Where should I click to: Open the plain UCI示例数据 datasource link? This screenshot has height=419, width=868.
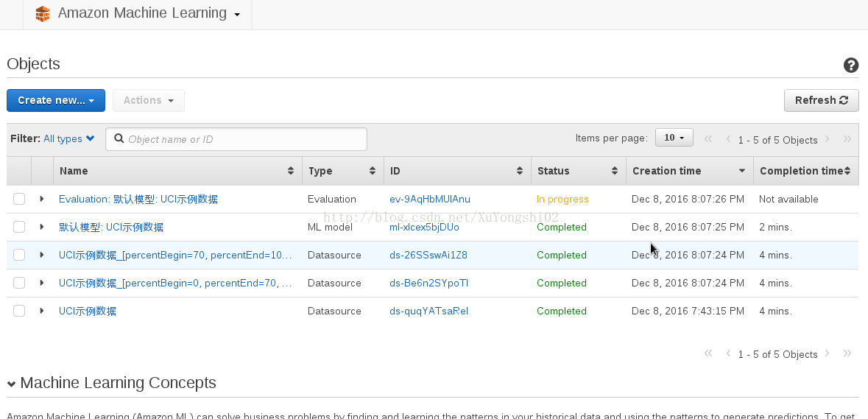pyautogui.click(x=88, y=311)
